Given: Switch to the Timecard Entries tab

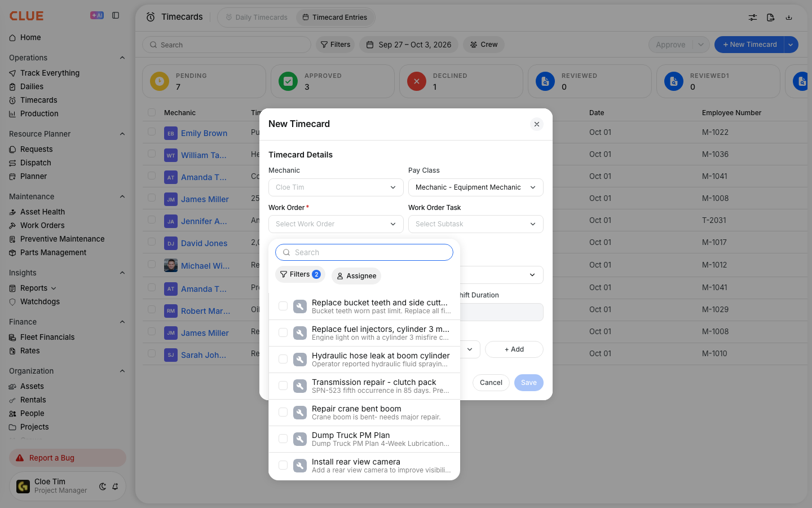Looking at the screenshot, I should pos(335,17).
